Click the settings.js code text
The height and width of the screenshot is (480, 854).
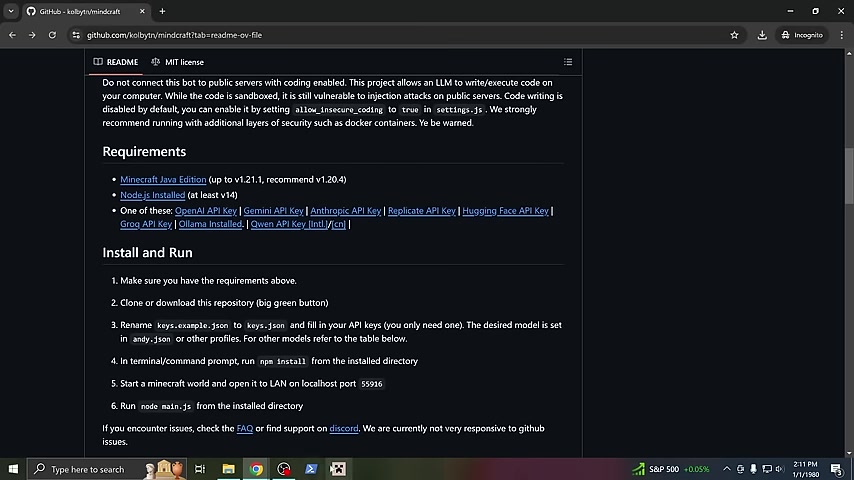(459, 110)
